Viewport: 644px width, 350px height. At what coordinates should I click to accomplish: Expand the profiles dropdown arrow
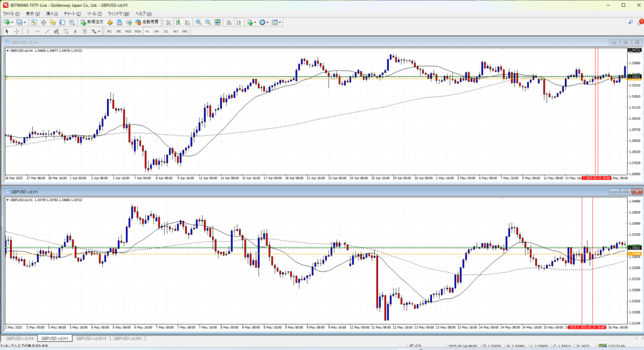pyautogui.click(x=26, y=22)
